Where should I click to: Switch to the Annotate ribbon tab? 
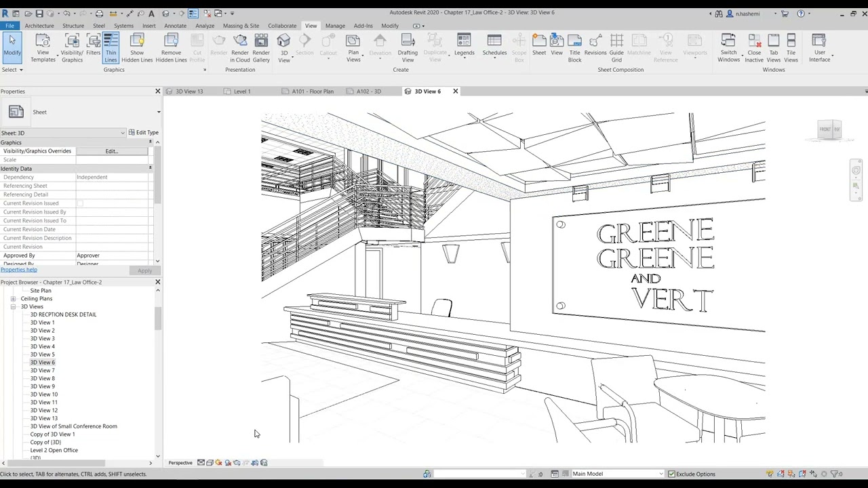[x=175, y=26]
